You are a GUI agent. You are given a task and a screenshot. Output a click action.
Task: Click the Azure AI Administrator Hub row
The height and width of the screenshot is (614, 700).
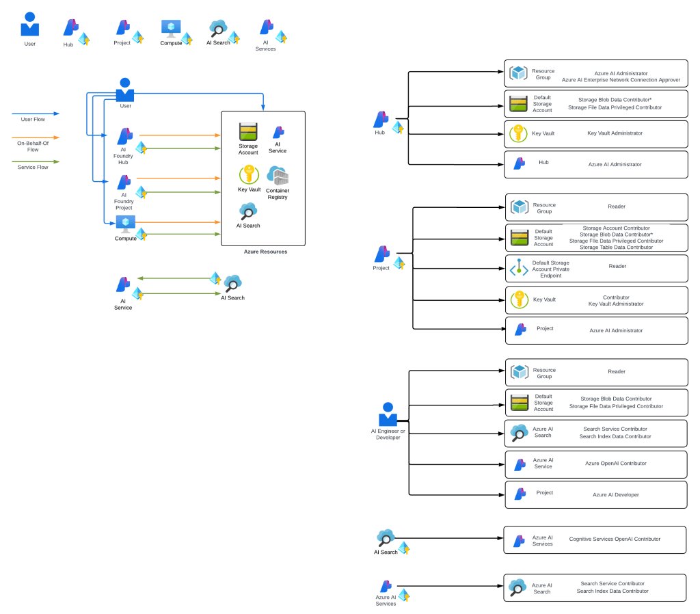[x=595, y=164]
